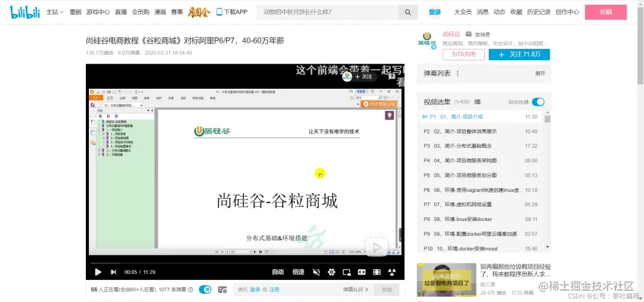644x302 pixels.
Task: Open player settings gear icon
Action: (x=332, y=272)
